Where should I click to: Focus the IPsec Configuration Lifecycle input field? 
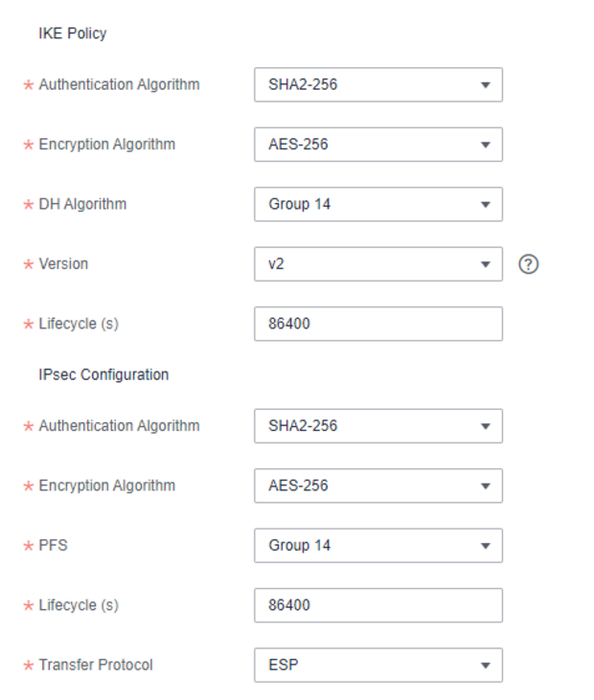tap(377, 605)
